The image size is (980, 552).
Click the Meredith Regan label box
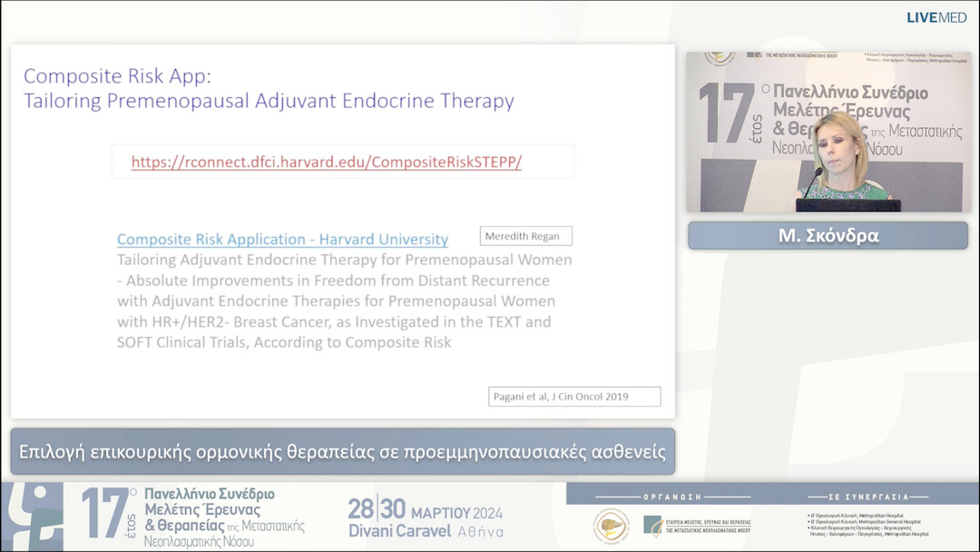pyautogui.click(x=525, y=236)
